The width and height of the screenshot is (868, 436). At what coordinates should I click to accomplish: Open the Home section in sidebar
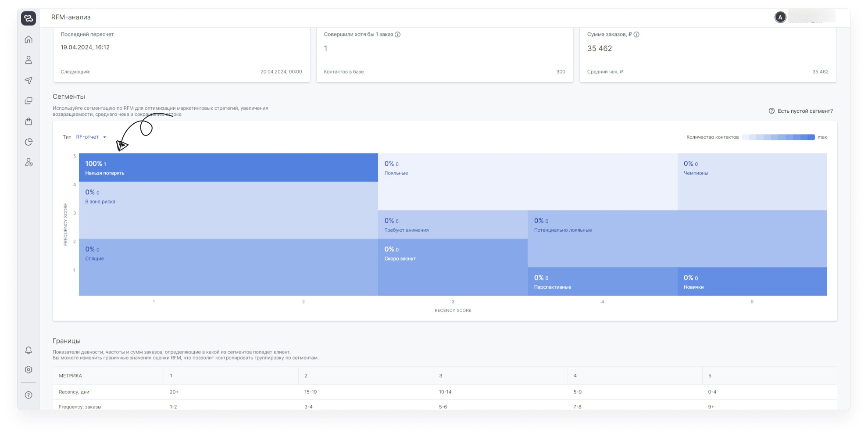pyautogui.click(x=29, y=39)
